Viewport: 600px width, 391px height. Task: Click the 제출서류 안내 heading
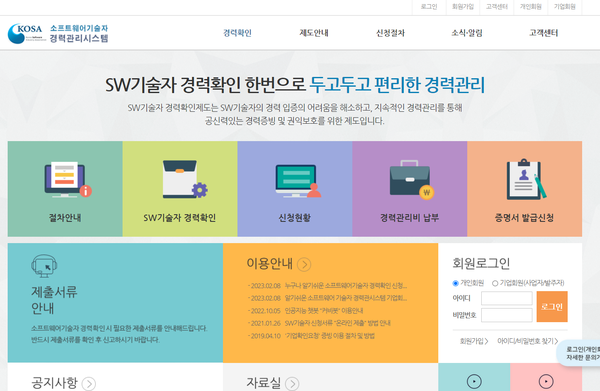[54, 300]
